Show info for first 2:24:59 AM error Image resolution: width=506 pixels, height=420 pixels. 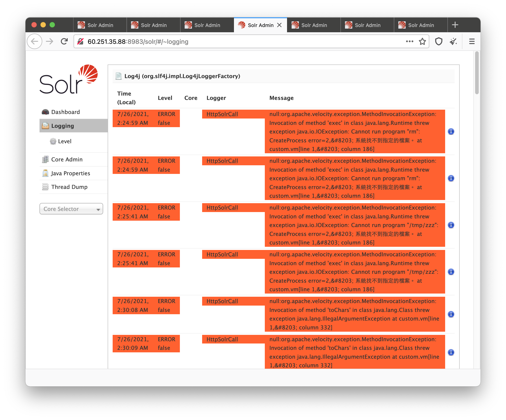(x=451, y=131)
